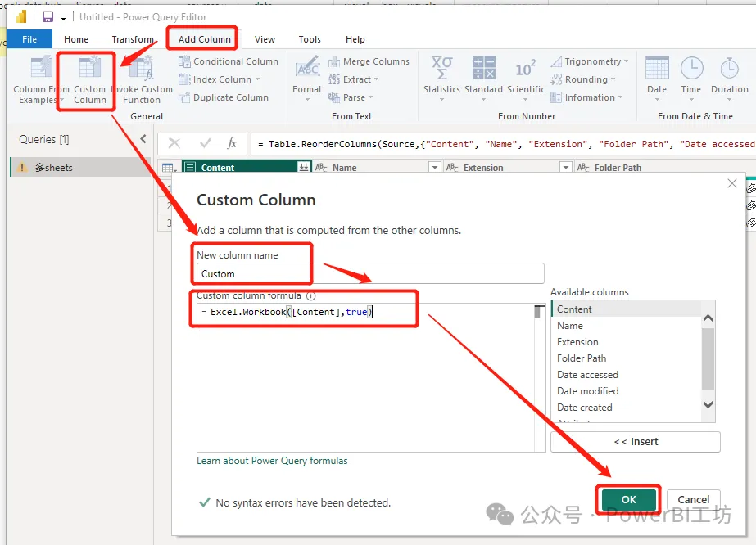This screenshot has width=756, height=545.
Task: Click the Folder Path column header
Action: click(618, 168)
